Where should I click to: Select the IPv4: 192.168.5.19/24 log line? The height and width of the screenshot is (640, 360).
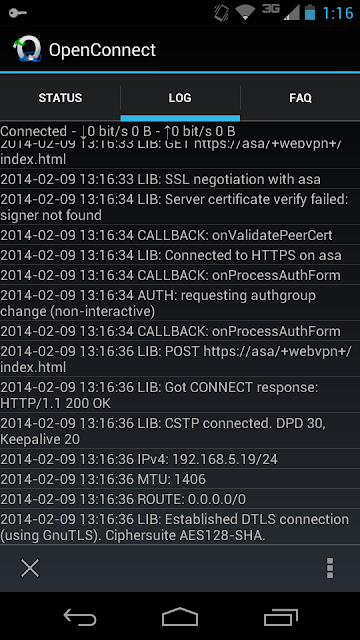pos(180,459)
